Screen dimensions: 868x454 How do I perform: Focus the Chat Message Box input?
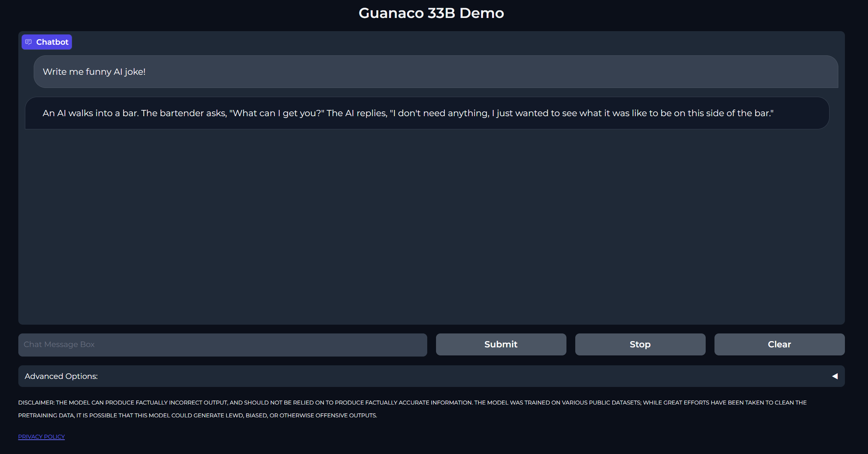(222, 345)
